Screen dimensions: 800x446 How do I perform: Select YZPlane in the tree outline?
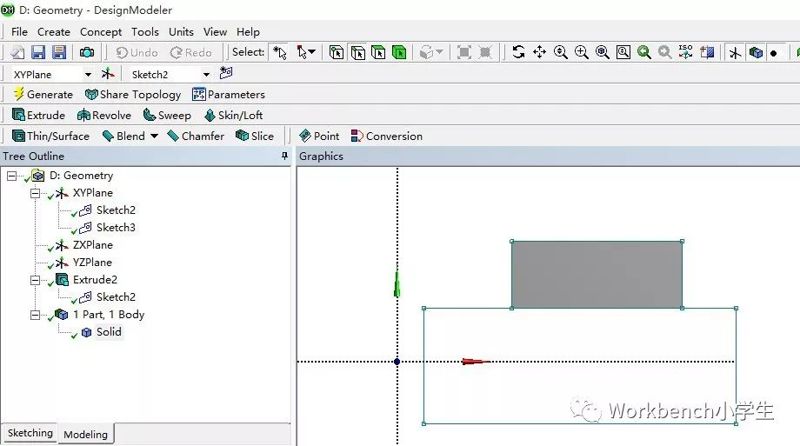(92, 262)
